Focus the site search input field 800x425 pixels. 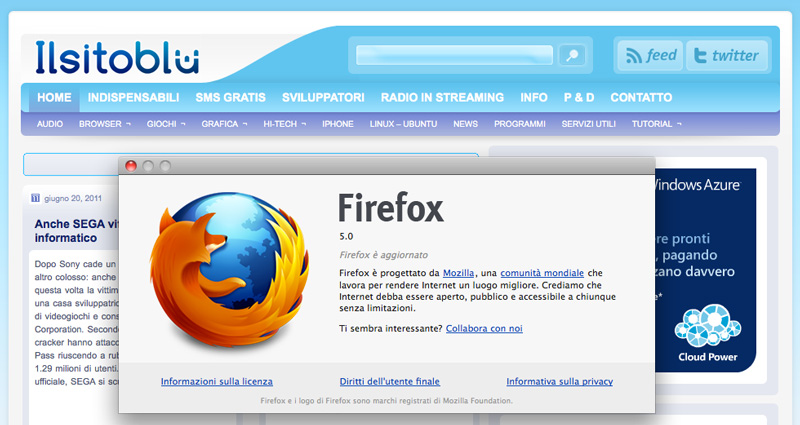(x=454, y=55)
